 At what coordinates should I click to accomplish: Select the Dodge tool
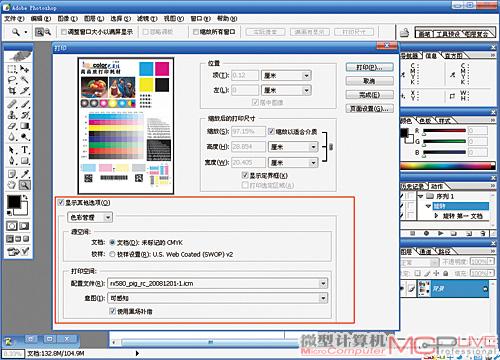25,137
